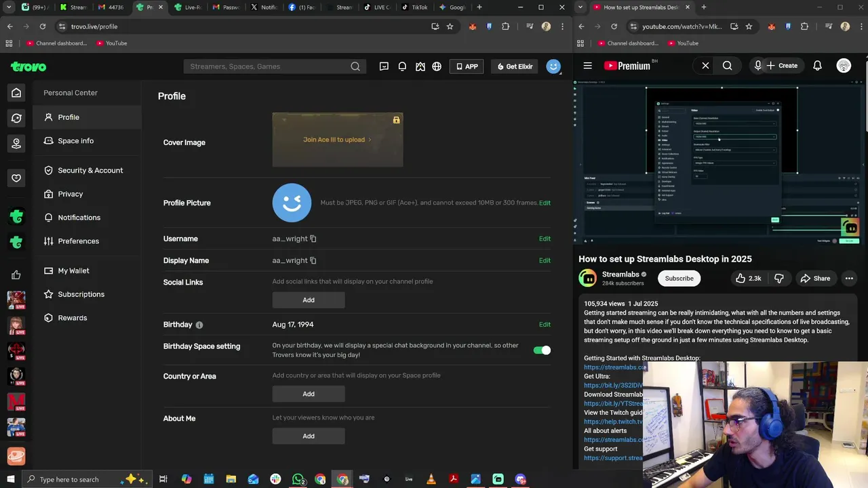
Task: Add About Me text
Action: pyautogui.click(x=309, y=436)
